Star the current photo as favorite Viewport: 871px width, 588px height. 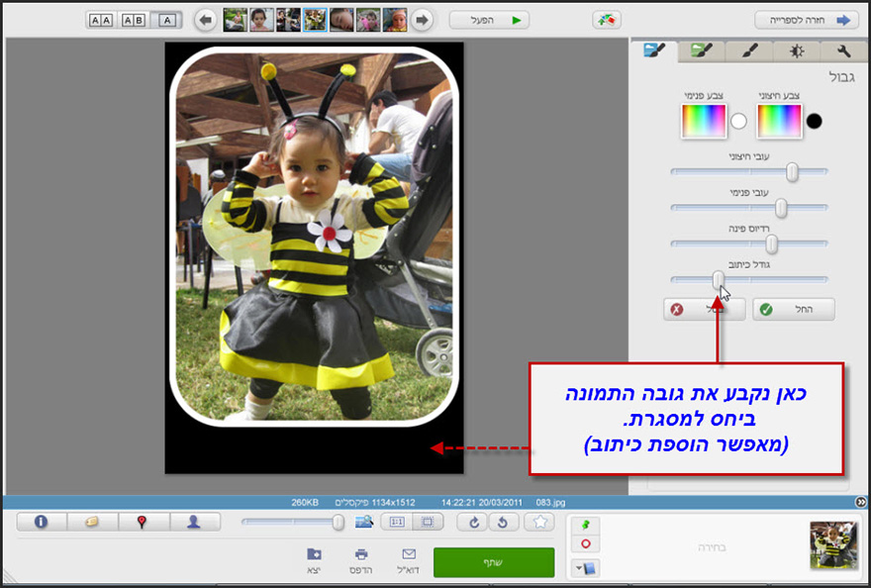pyautogui.click(x=540, y=523)
